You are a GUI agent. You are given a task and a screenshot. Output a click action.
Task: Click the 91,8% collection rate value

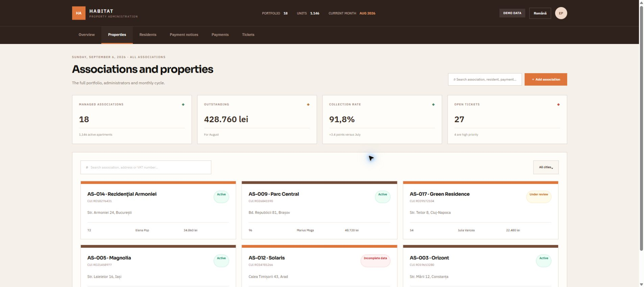[x=342, y=119]
